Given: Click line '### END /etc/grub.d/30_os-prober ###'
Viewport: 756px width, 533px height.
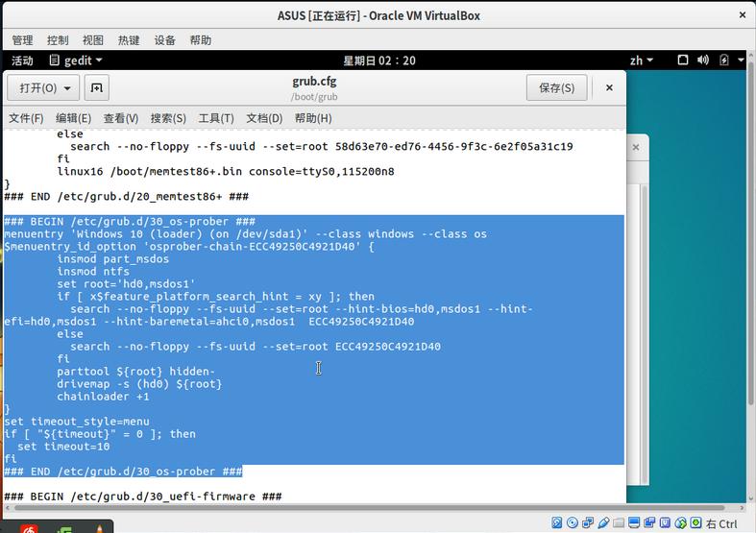Looking at the screenshot, I should click(123, 472).
